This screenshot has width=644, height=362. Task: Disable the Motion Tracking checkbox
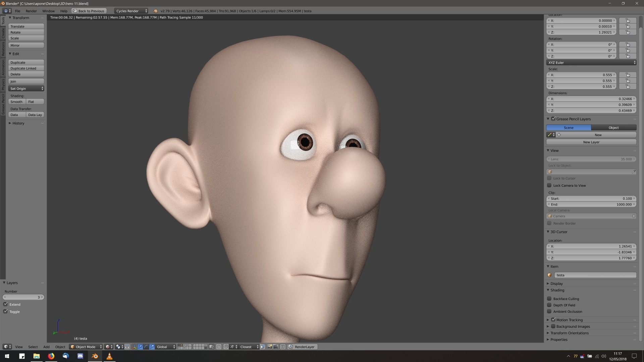point(553,320)
